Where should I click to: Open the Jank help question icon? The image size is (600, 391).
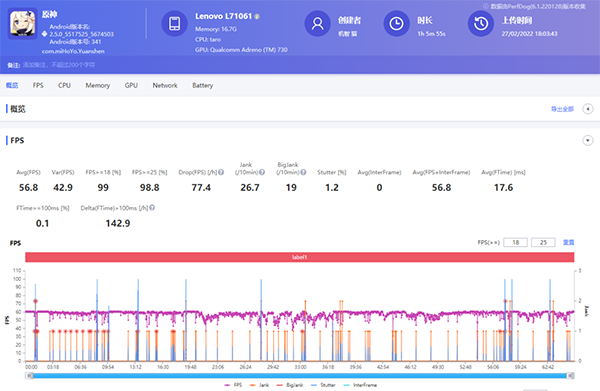(x=262, y=173)
